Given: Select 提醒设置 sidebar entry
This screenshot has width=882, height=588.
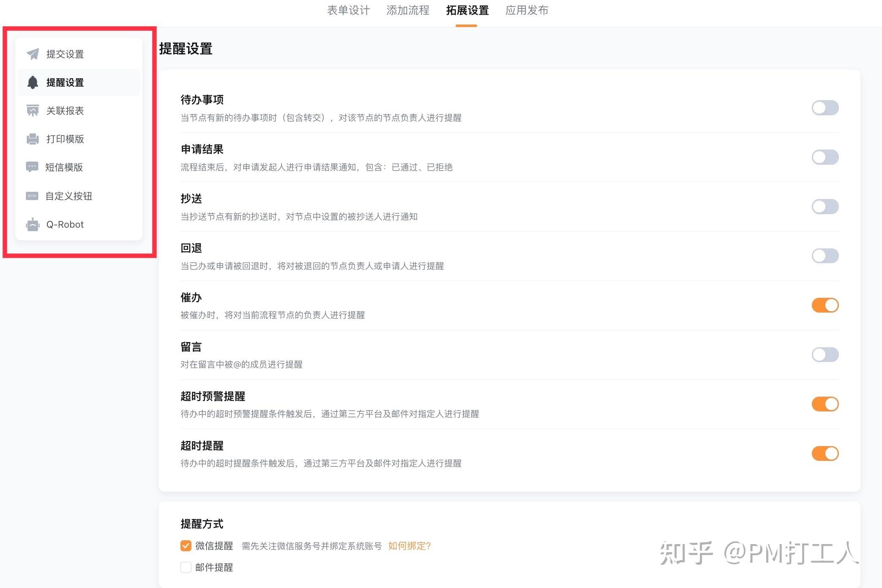Looking at the screenshot, I should (x=79, y=82).
